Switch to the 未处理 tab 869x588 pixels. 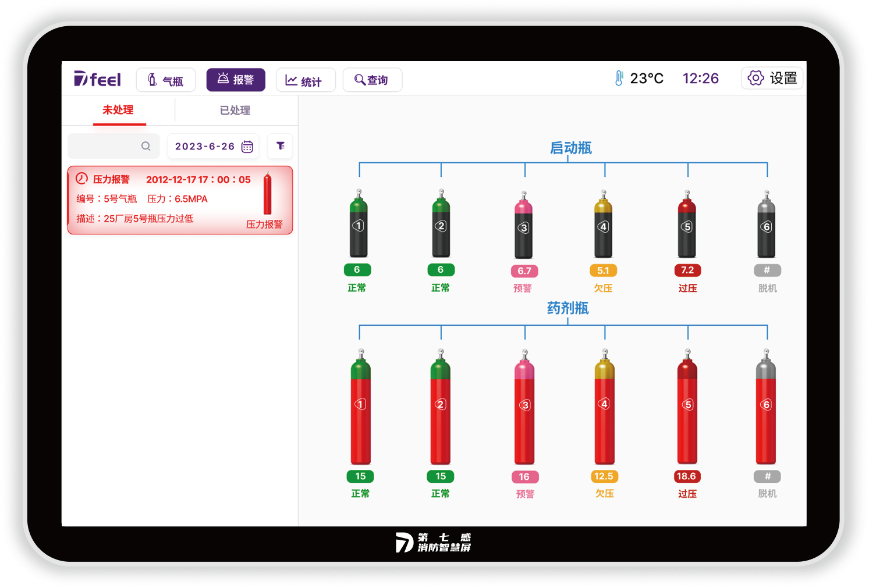coord(118,110)
